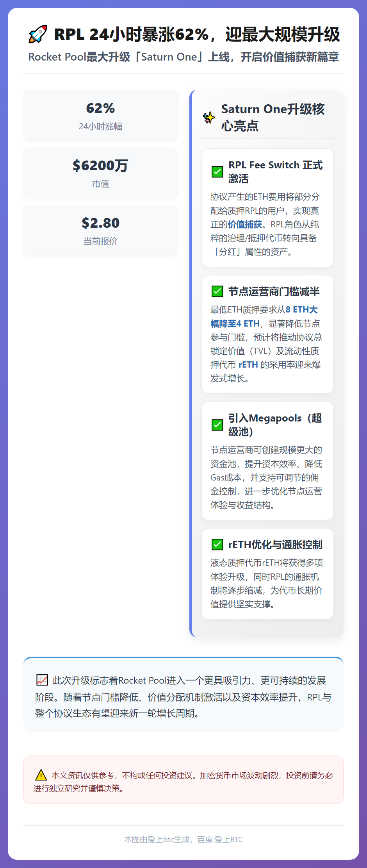Click the 24小时涨幅 label
This screenshot has width=367, height=868.
tap(100, 127)
